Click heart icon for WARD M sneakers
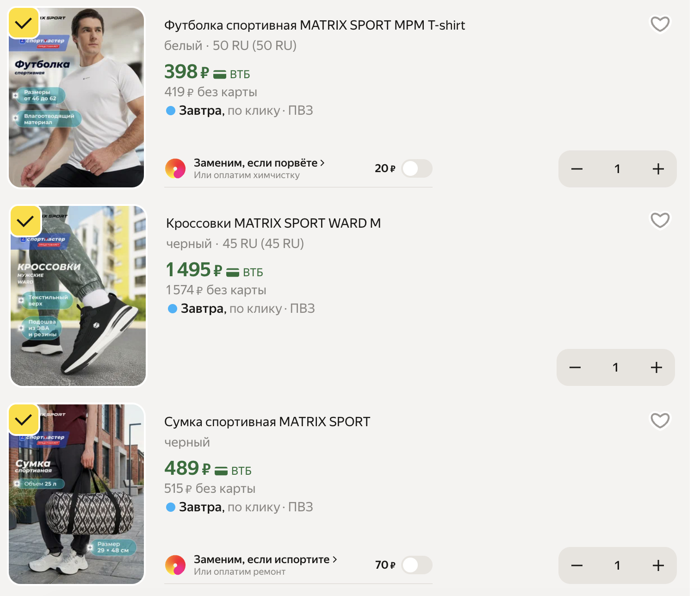 (660, 220)
